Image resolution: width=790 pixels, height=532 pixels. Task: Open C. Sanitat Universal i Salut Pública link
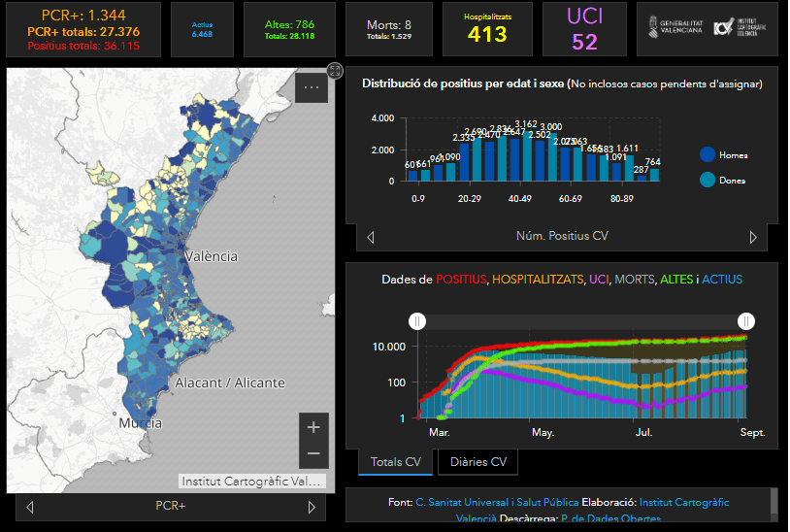tap(496, 503)
